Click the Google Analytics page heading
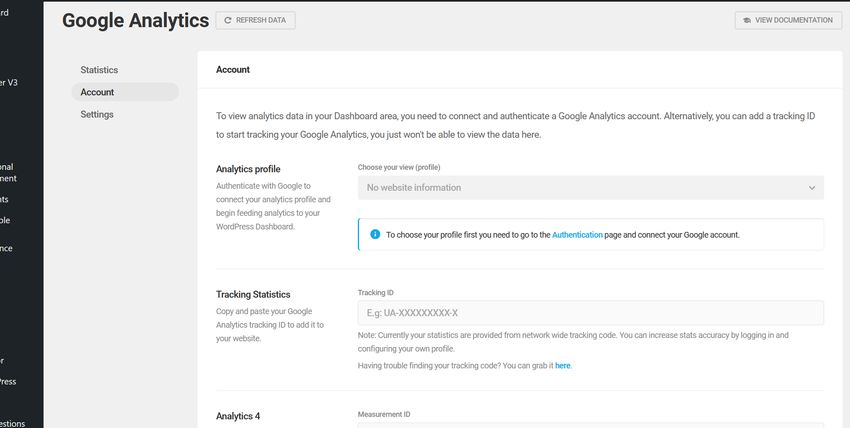The height and width of the screenshot is (428, 850). tap(136, 21)
